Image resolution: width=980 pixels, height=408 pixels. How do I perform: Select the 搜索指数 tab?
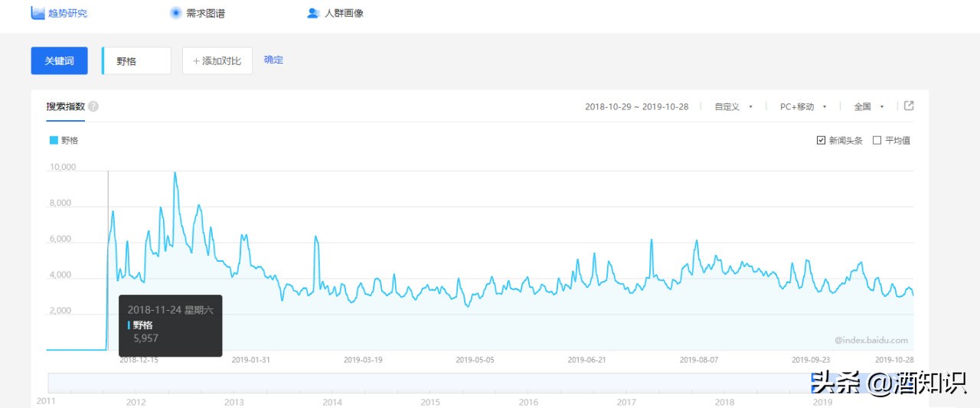click(65, 106)
